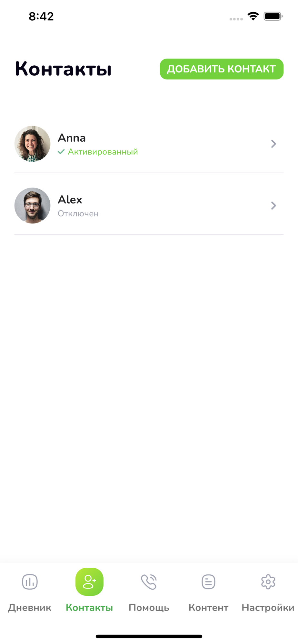Open the Контент document icon

pyautogui.click(x=208, y=582)
